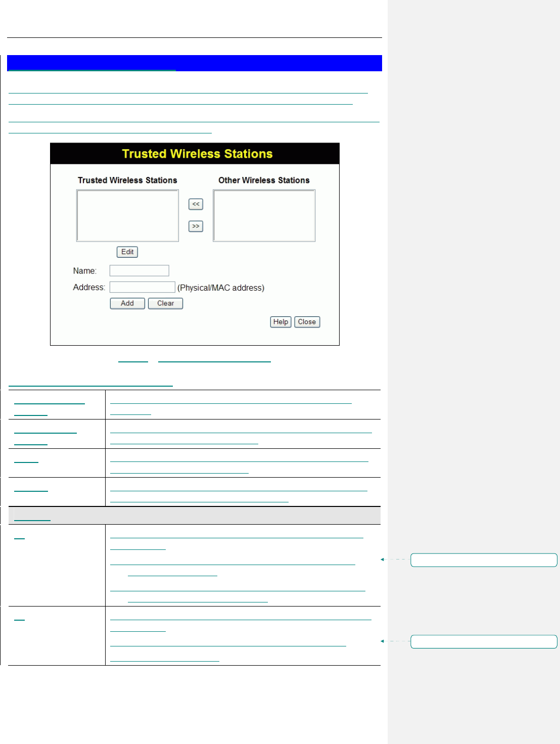Viewport: 560px width, 744px height.
Task: Click the Edit button
Action: pos(127,252)
